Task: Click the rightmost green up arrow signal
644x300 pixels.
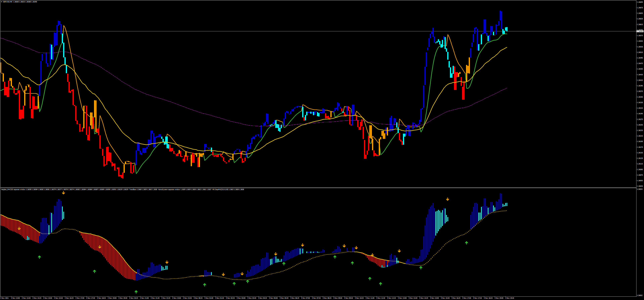Action: tap(466, 243)
